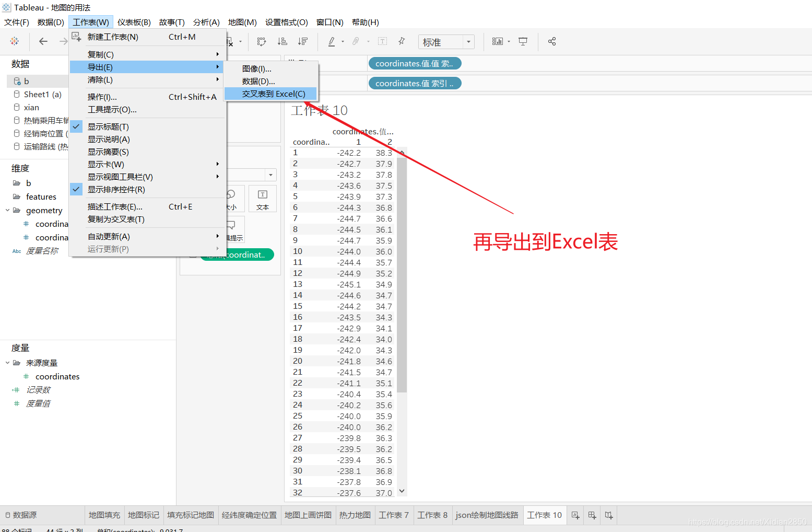Choose 数据(D)... export option

tap(270, 81)
